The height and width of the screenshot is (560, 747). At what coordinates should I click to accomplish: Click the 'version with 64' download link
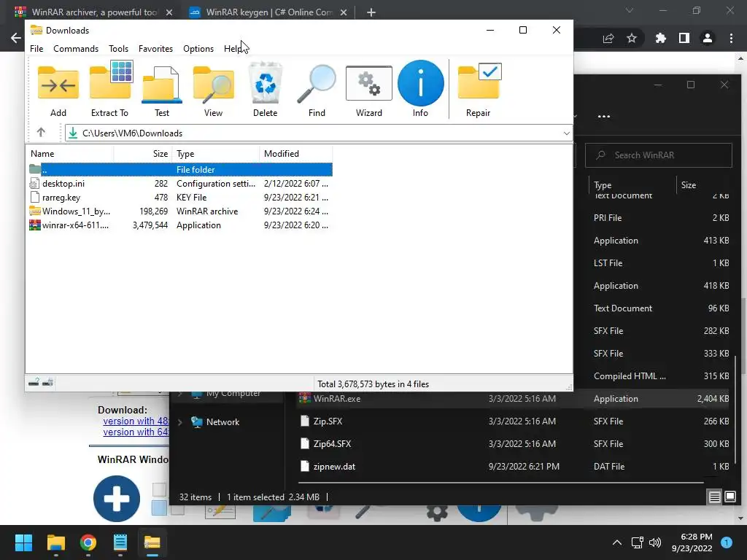[136, 432]
